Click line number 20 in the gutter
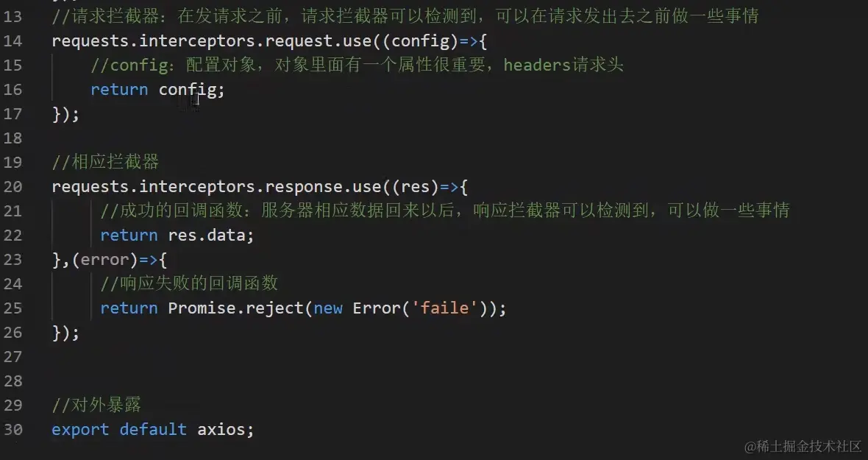Screen dimensions: 868x460 coord(13,186)
